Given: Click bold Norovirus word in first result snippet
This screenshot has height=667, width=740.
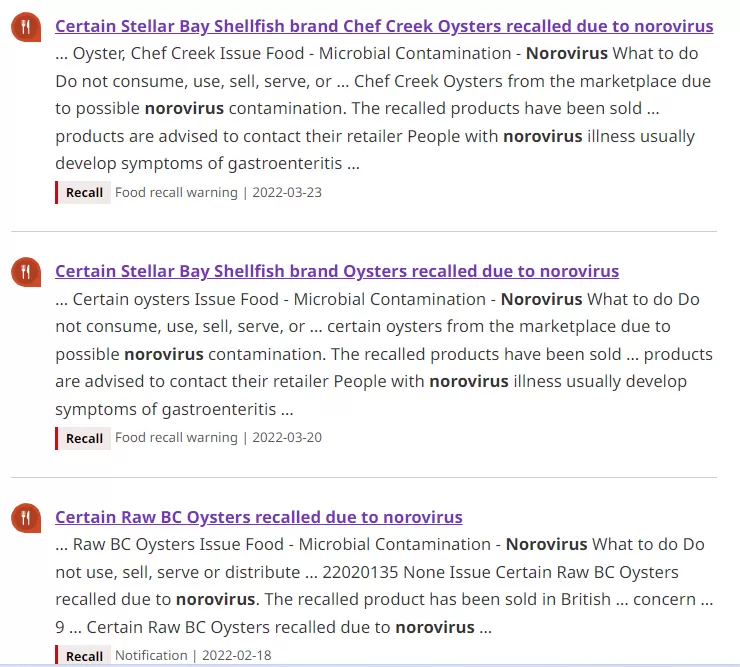Looking at the screenshot, I should [567, 53].
